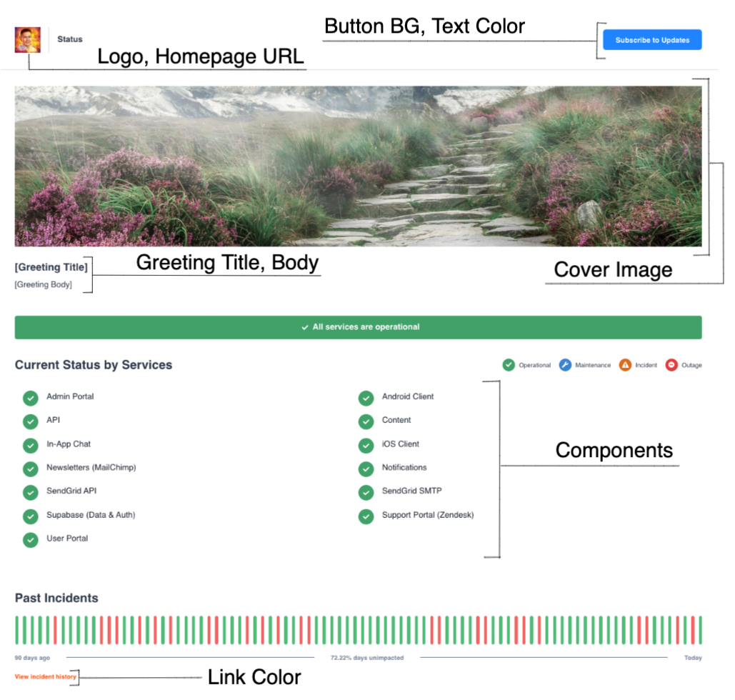
Task: Click the red Outage legend icon
Action: pyautogui.click(x=671, y=365)
